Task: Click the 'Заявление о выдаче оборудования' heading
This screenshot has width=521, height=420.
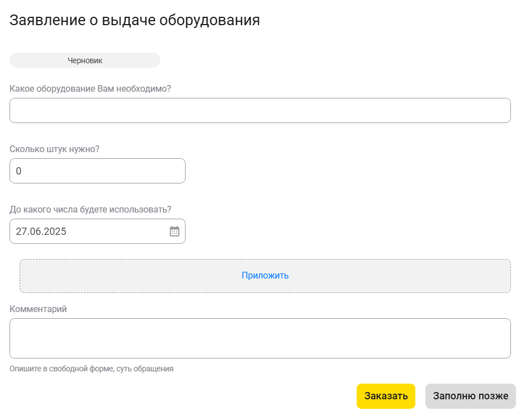Action: tap(135, 20)
